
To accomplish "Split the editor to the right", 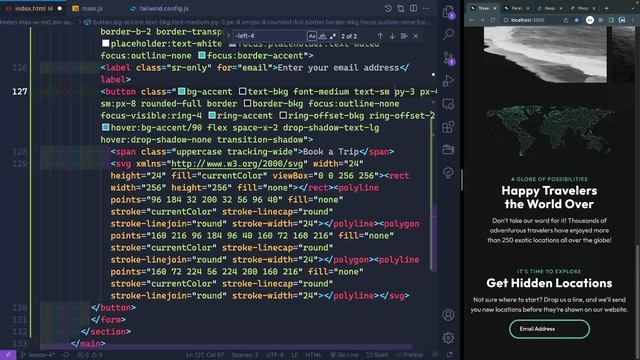I will 413,9.
